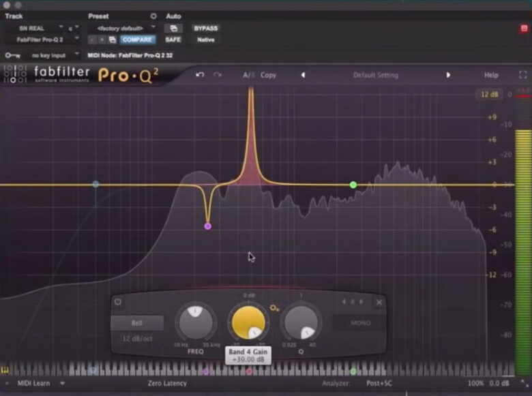Toggle the piano display keyboard icon
Viewport: 532px width, 396px height.
[5, 370]
